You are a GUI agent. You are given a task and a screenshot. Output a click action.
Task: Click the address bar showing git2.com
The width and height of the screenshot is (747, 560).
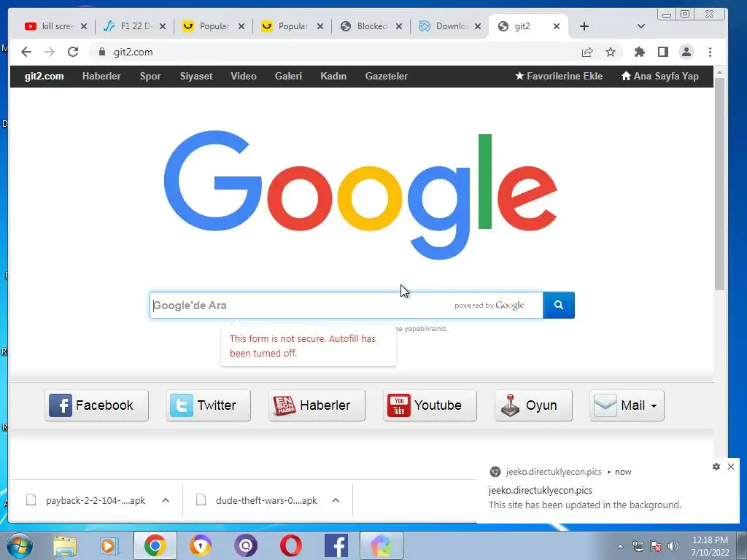(x=333, y=52)
